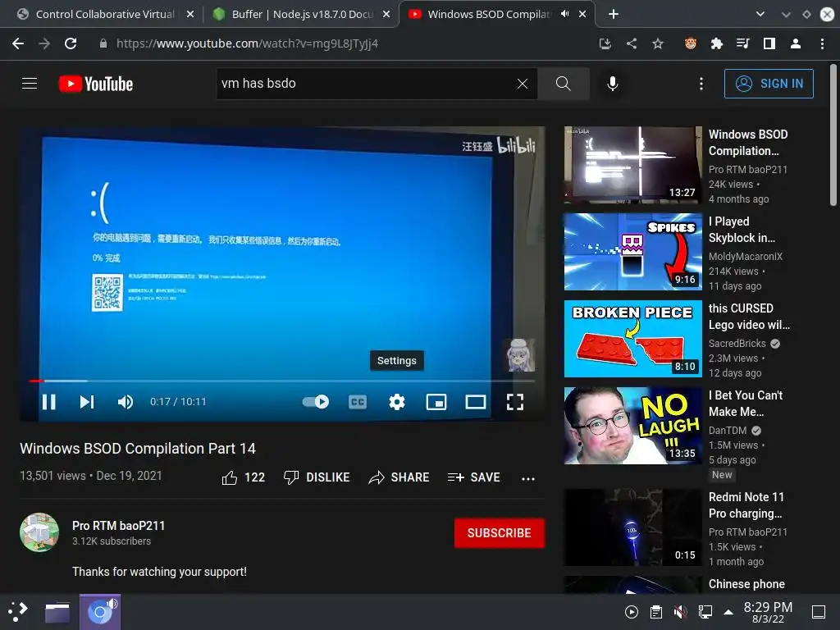
Task: Open the clock showing 8:29 PM
Action: coord(768,612)
